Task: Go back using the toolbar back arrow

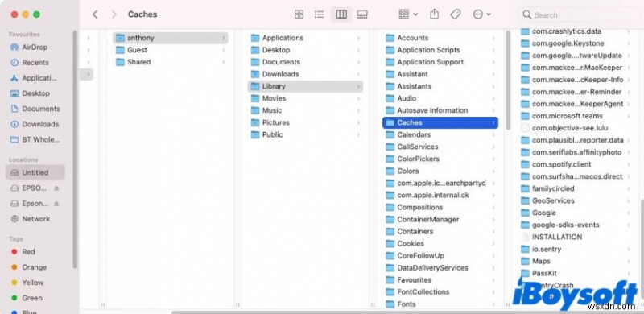Action: tap(95, 14)
